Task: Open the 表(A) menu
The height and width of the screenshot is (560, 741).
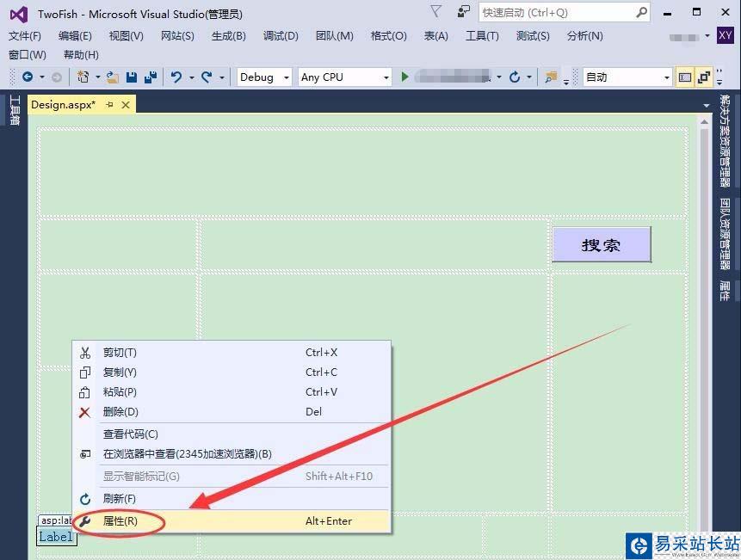Action: [x=435, y=36]
